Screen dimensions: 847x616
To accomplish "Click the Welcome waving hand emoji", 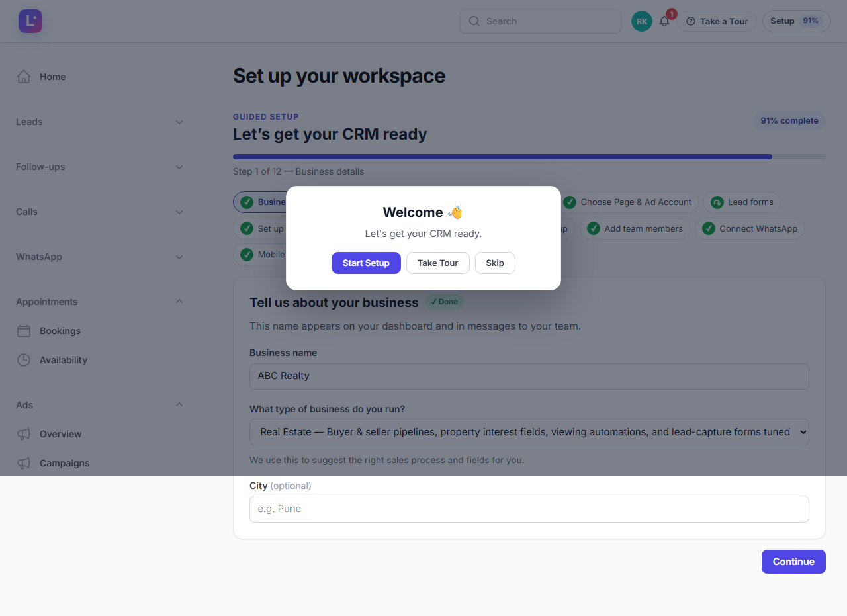I will [x=455, y=212].
